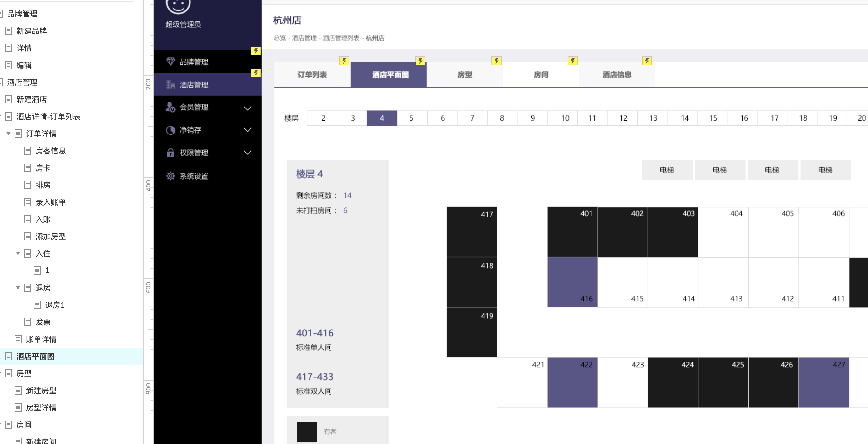Click 总览 in the breadcrumb
868x444 pixels.
280,38
